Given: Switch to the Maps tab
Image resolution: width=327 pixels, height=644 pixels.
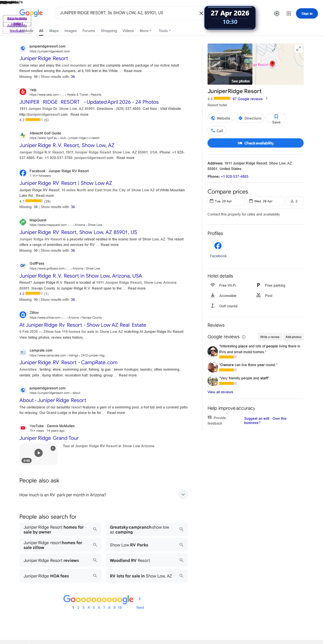Looking at the screenshot, I should pos(54,31).
